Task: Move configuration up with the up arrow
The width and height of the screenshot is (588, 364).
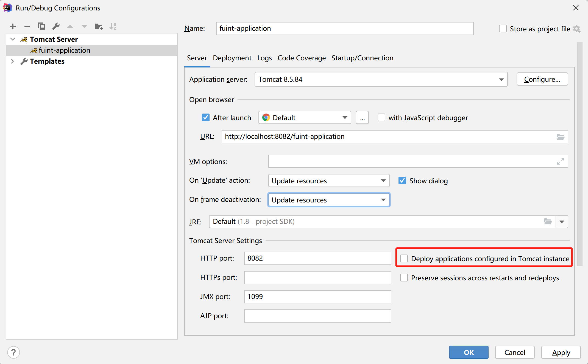Action: (70, 26)
